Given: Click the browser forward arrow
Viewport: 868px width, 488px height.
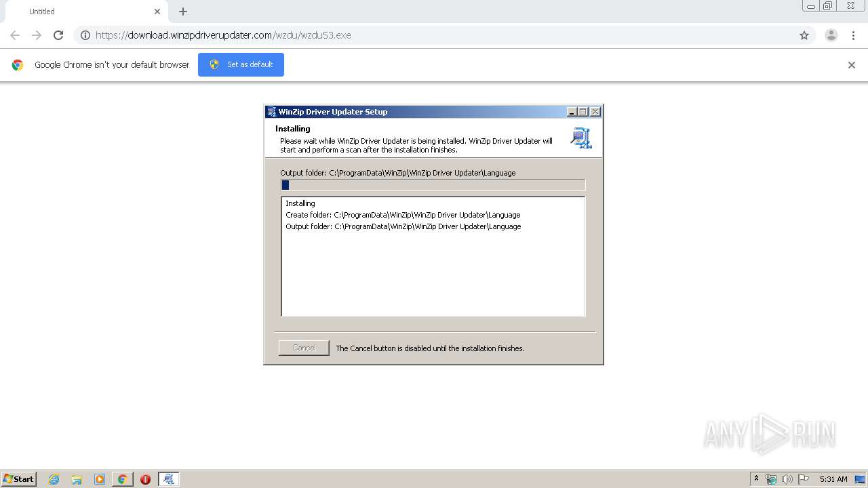Looking at the screenshot, I should 37,35.
